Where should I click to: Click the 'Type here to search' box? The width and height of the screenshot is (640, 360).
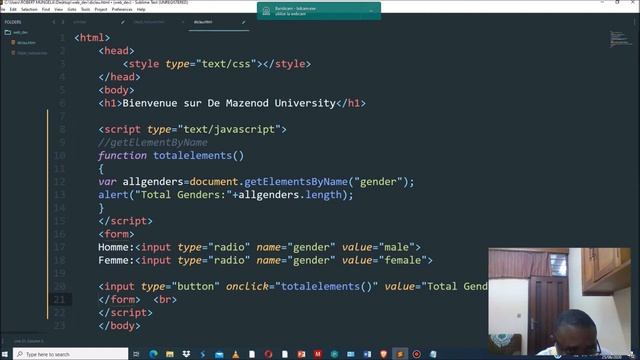coord(71,354)
